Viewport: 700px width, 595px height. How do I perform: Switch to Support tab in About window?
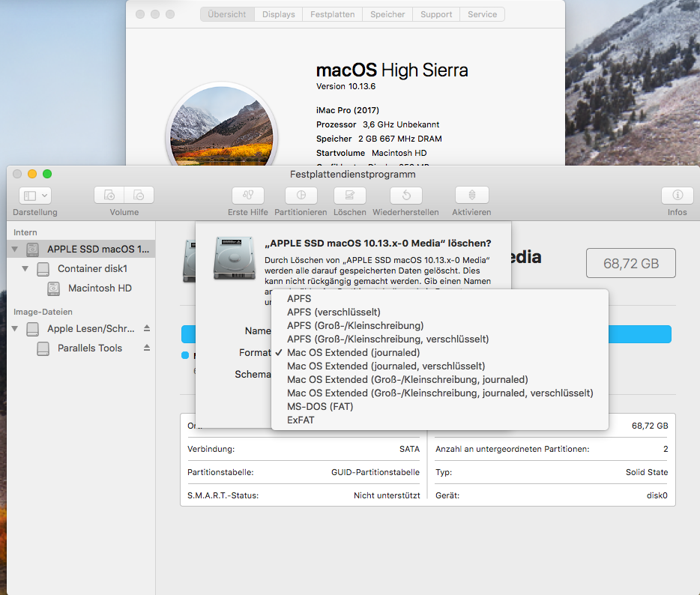click(436, 14)
